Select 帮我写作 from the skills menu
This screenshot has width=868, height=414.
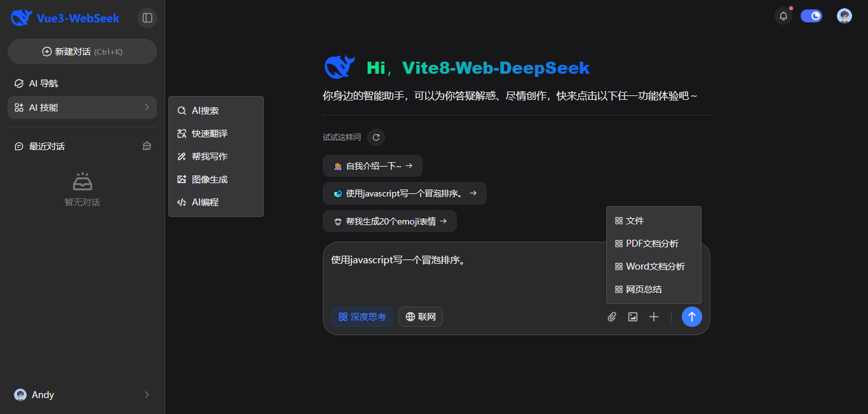216,156
